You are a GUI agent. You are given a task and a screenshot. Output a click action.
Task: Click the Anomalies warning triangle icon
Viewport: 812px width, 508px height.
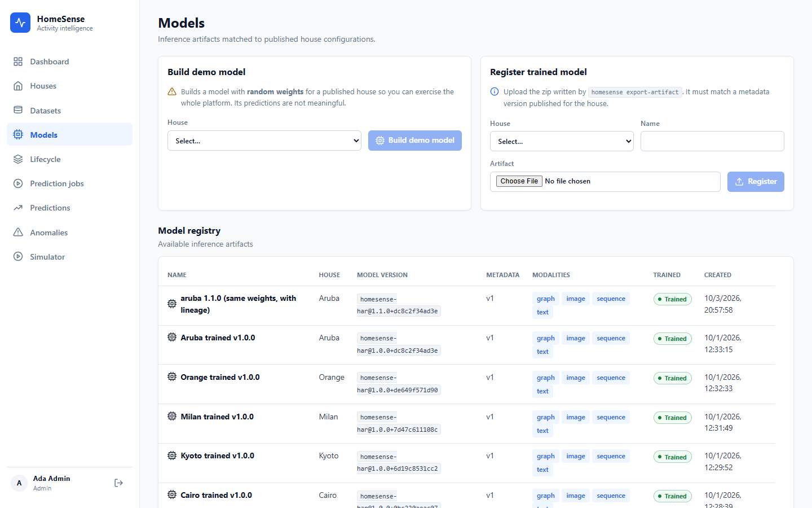18,233
